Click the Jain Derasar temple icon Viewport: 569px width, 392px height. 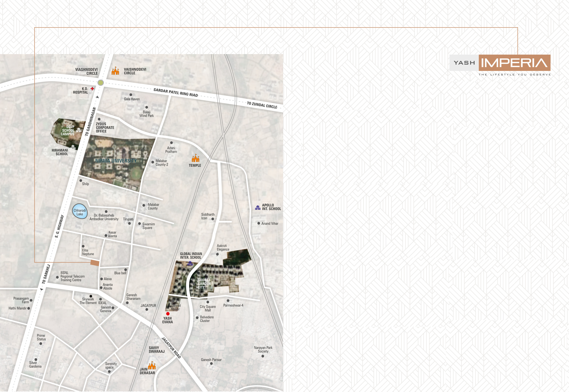tap(152, 365)
